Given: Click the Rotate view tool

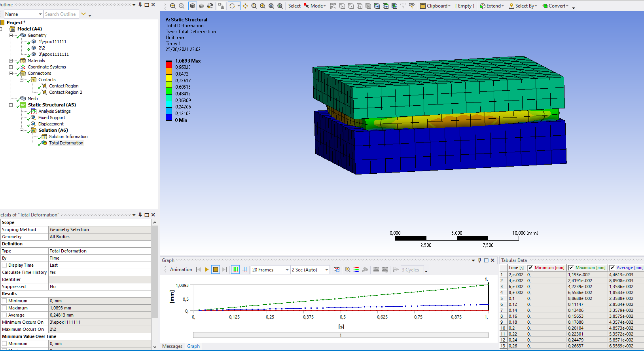Looking at the screenshot, I should click(x=232, y=6).
